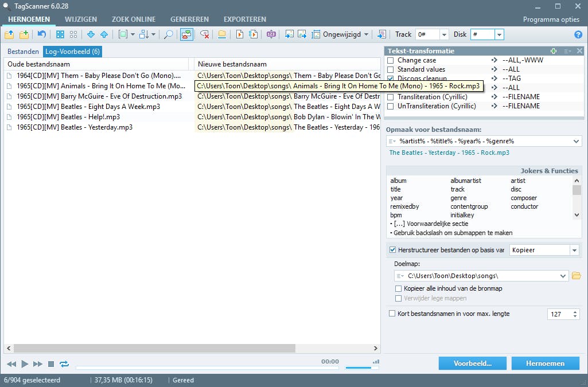Click the export cover picture icon
The image size is (588, 387).
[302, 34]
